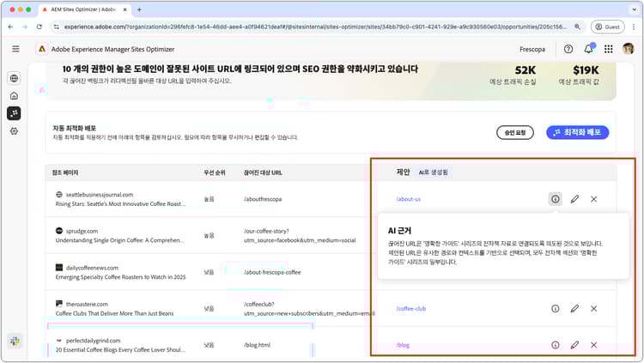The width and height of the screenshot is (644, 363).
Task: Open the /coffee-club suggested link
Action: (x=411, y=308)
